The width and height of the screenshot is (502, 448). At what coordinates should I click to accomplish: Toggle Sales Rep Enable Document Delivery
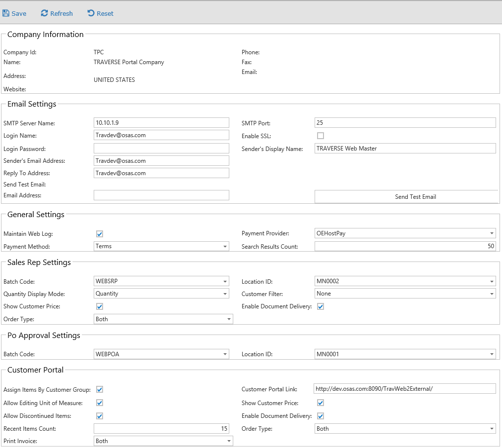[321, 307]
